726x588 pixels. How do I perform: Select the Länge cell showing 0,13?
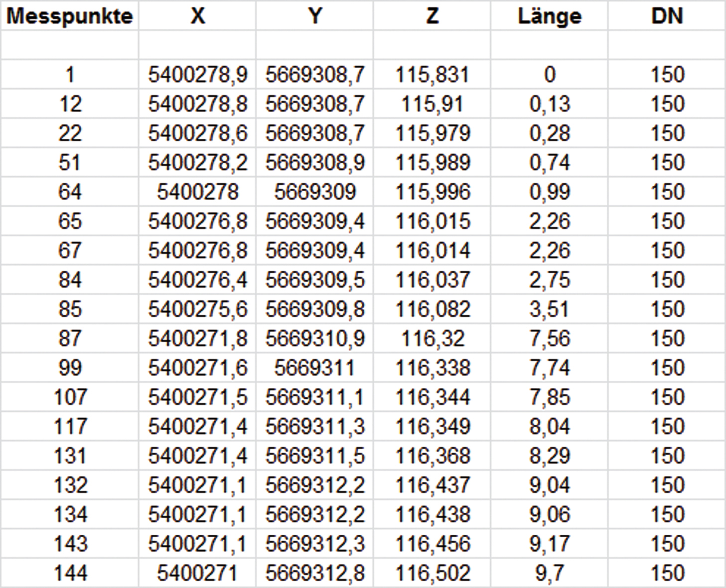[549, 104]
